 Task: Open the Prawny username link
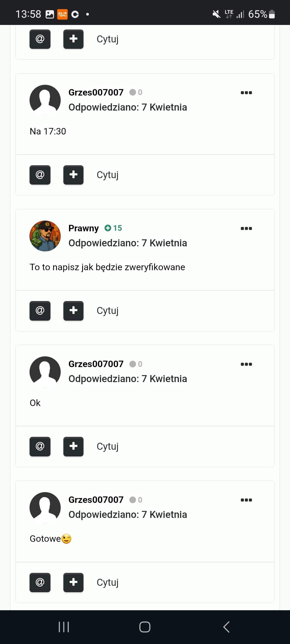84,228
